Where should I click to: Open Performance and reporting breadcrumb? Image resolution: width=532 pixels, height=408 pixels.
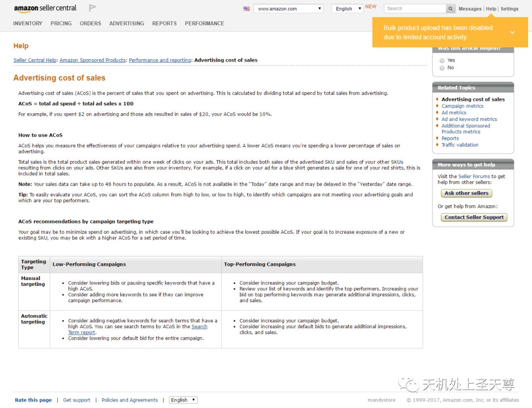[x=160, y=60]
